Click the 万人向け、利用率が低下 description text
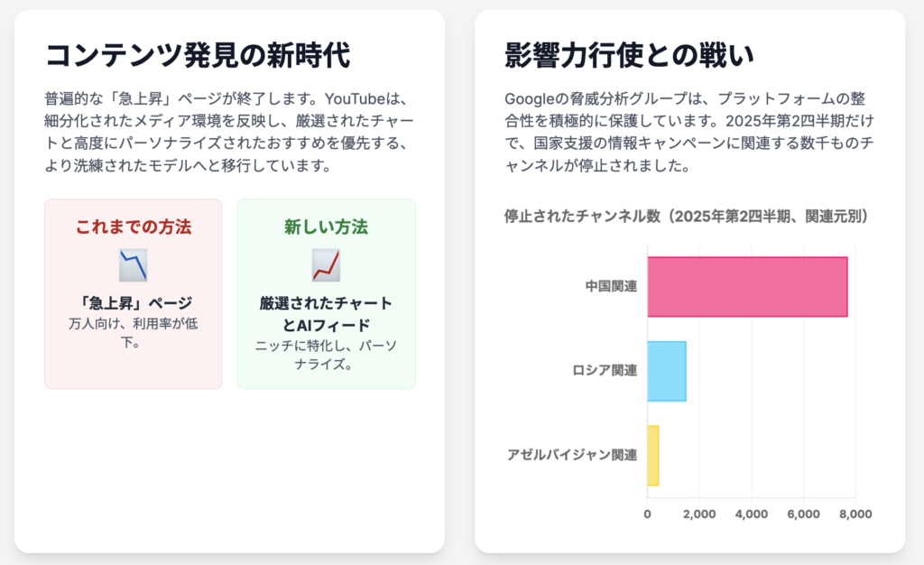 (x=134, y=333)
